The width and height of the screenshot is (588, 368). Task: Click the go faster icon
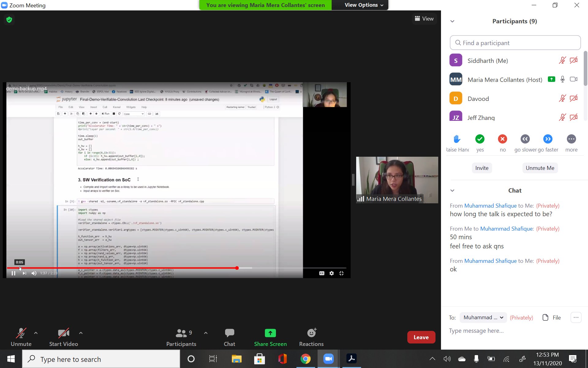point(548,139)
